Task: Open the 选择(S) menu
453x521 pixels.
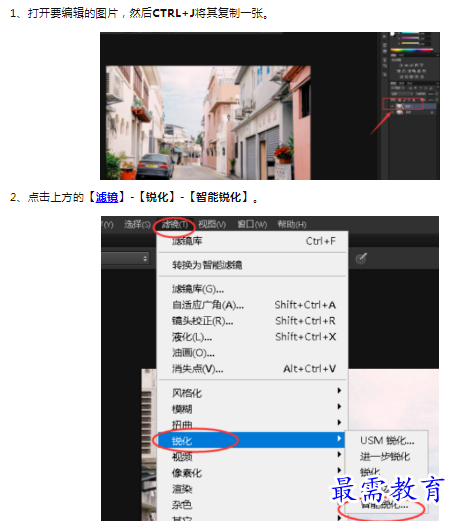Action: 137,225
